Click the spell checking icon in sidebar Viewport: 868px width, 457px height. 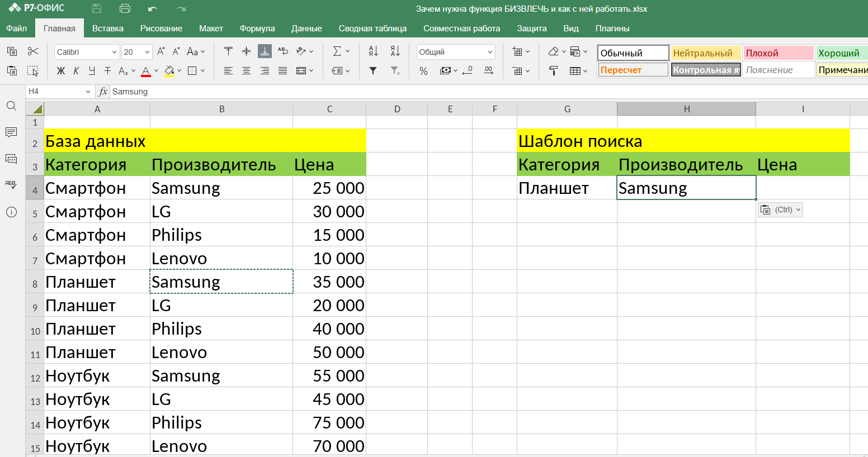coord(11,185)
